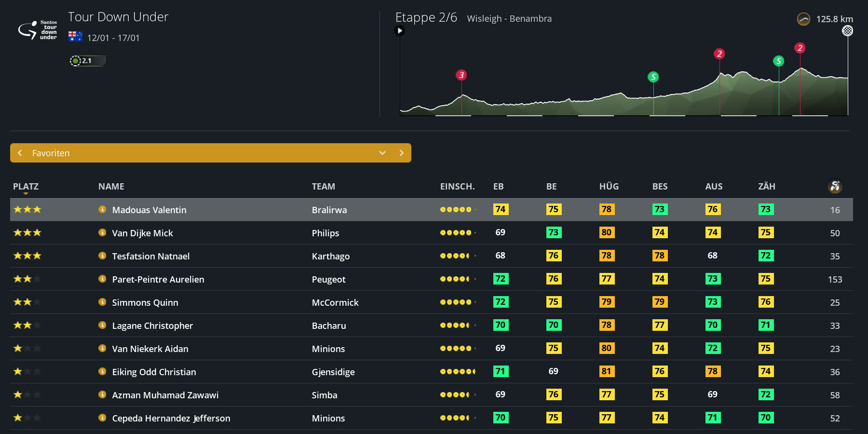This screenshot has width=868, height=434.
Task: Expand the Favoriten dropdown chevron
Action: (382, 153)
